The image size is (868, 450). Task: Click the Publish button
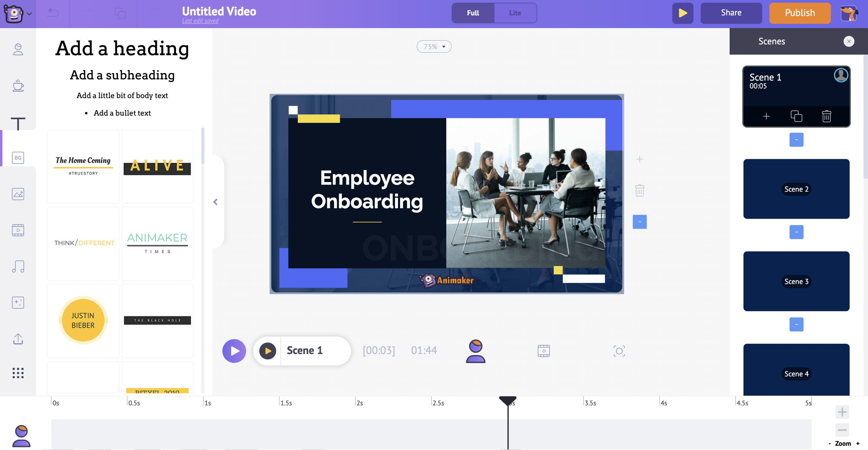tap(800, 13)
